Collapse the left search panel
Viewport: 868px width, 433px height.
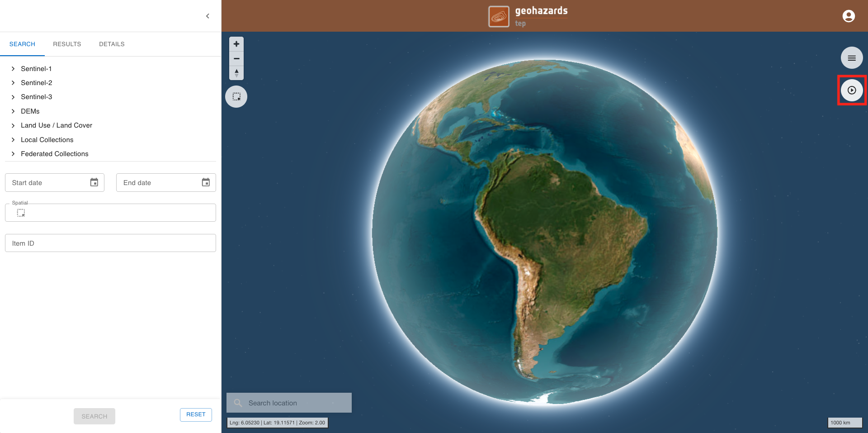pyautogui.click(x=208, y=16)
